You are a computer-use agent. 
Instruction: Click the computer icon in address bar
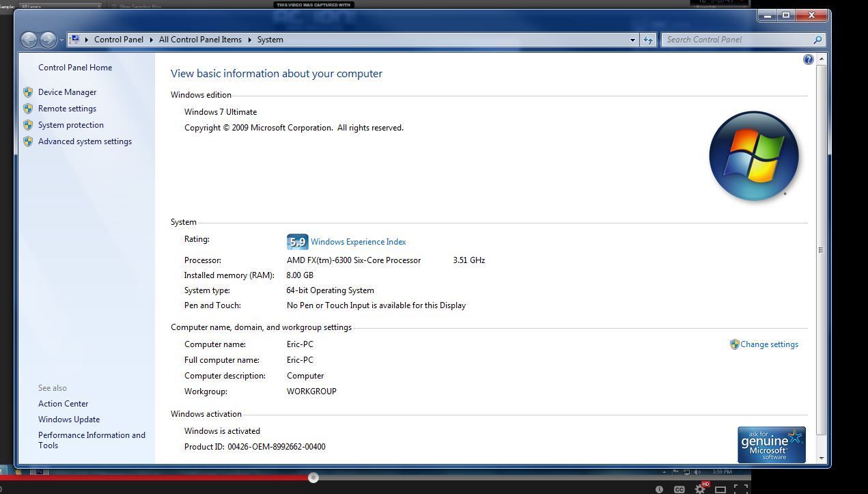click(75, 40)
